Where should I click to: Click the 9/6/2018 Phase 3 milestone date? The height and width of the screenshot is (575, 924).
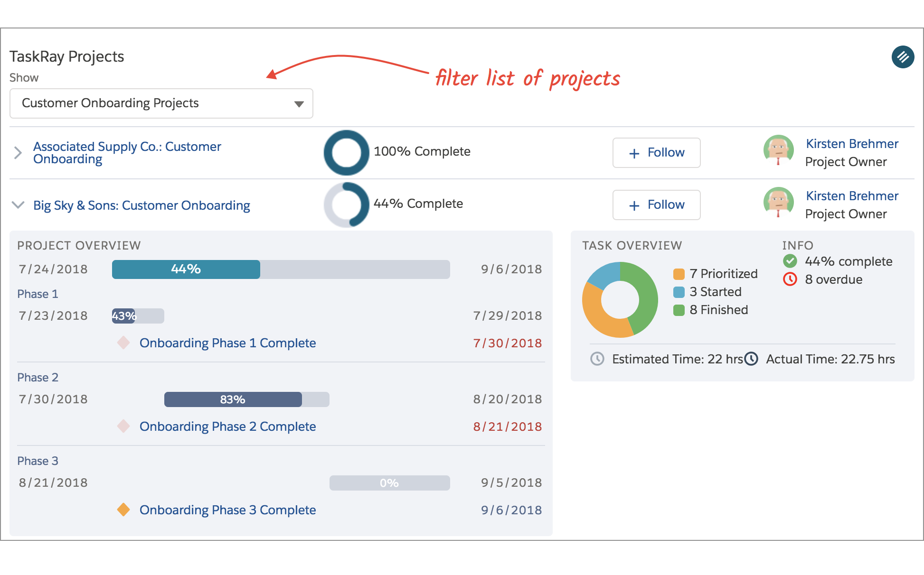[511, 510]
